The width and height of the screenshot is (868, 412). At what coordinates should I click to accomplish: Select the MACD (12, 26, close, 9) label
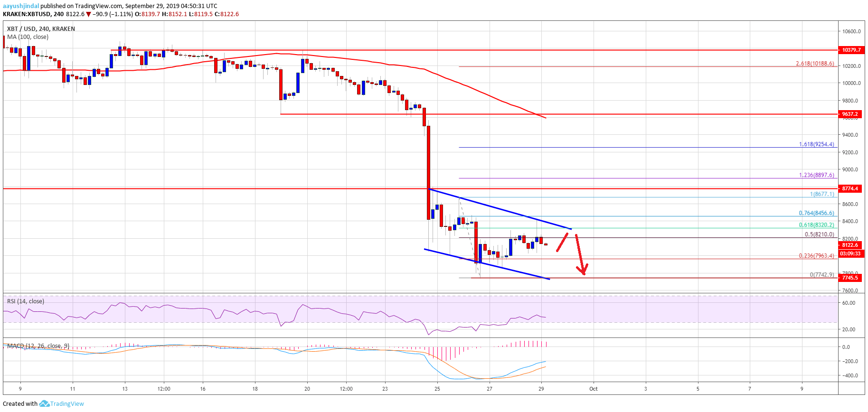coord(38,346)
